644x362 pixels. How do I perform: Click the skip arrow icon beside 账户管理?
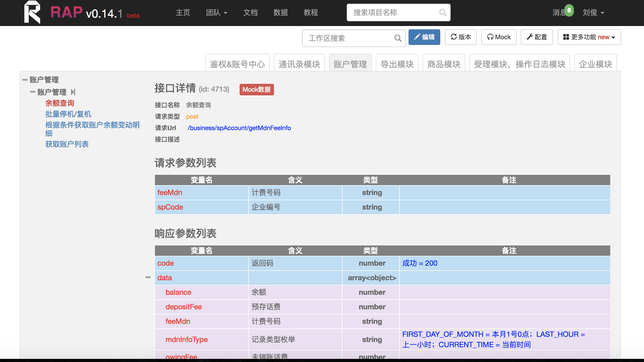click(x=73, y=92)
